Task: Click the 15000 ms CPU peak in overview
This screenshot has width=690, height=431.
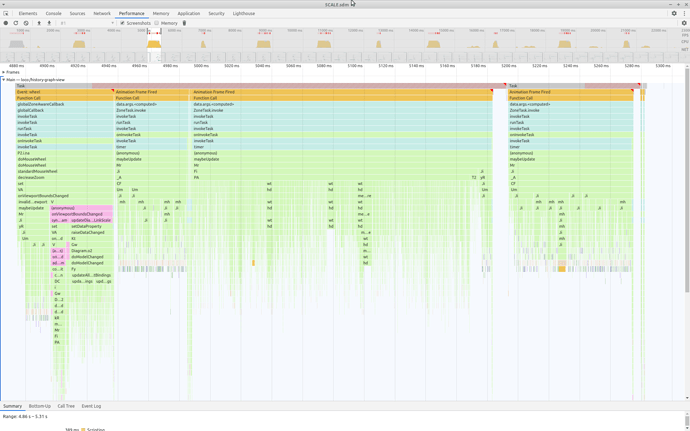Action: pos(433,44)
